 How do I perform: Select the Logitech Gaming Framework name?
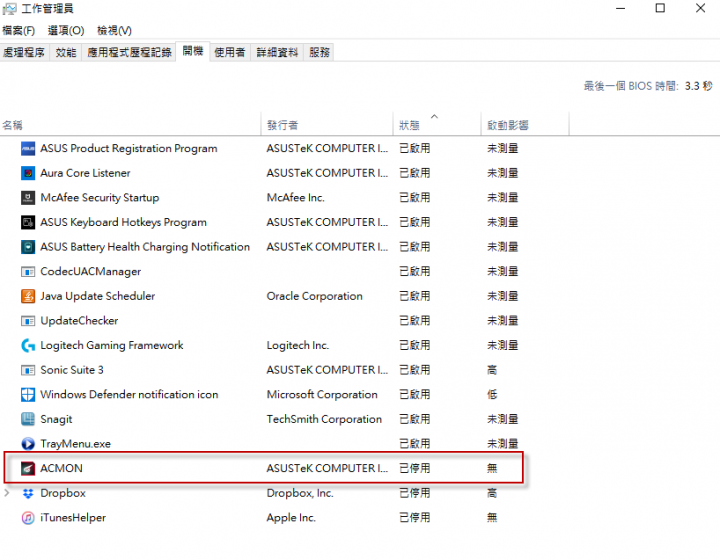pyautogui.click(x=112, y=345)
